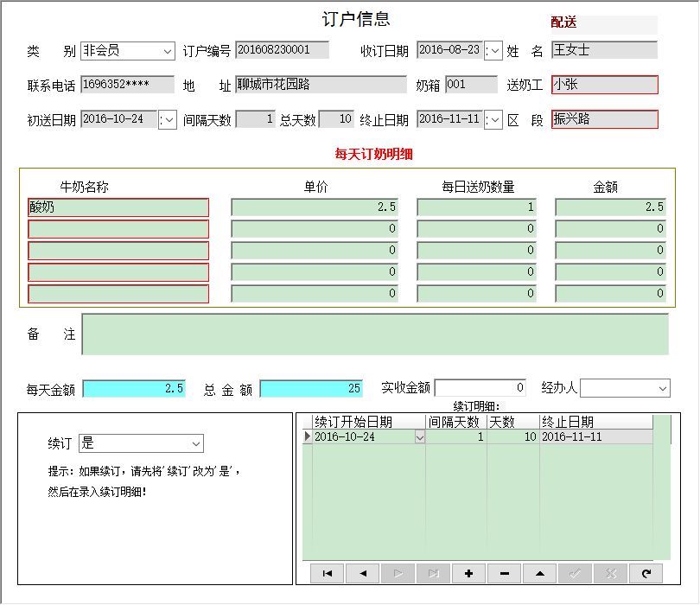Click the 续订开始日期 column header
700x605 pixels.
[x=369, y=423]
